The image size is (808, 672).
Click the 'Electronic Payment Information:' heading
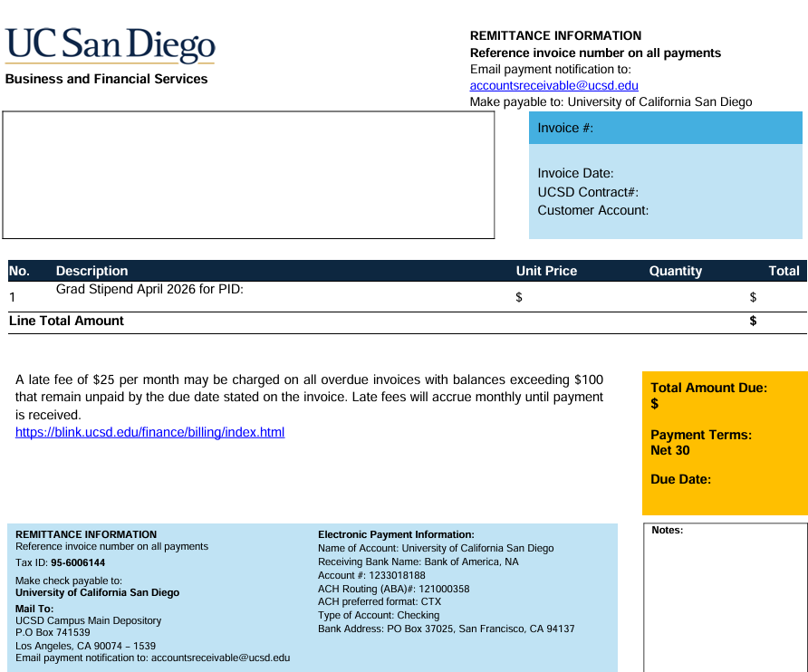coord(396,534)
